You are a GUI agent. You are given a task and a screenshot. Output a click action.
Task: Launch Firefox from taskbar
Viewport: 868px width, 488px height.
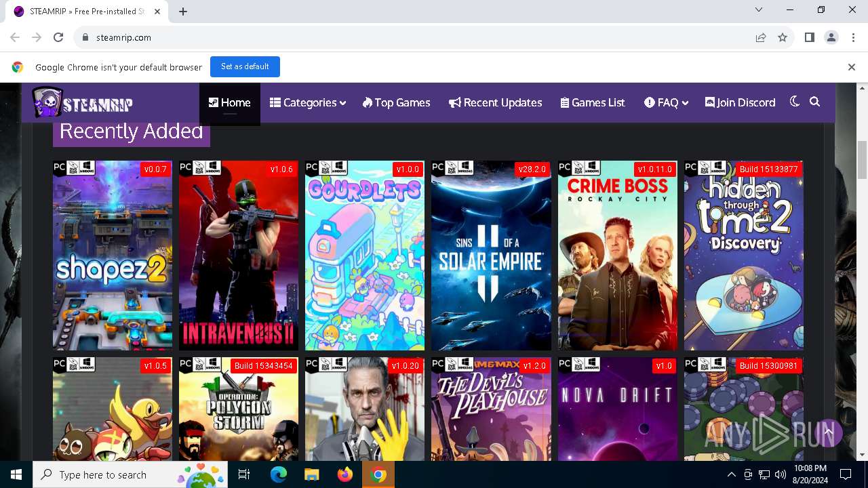click(x=345, y=474)
